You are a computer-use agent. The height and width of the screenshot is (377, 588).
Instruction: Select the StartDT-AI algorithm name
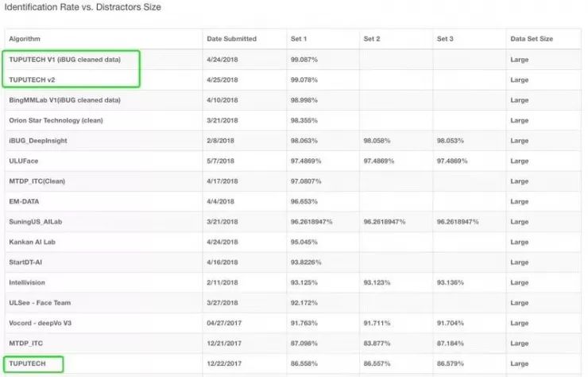point(25,262)
